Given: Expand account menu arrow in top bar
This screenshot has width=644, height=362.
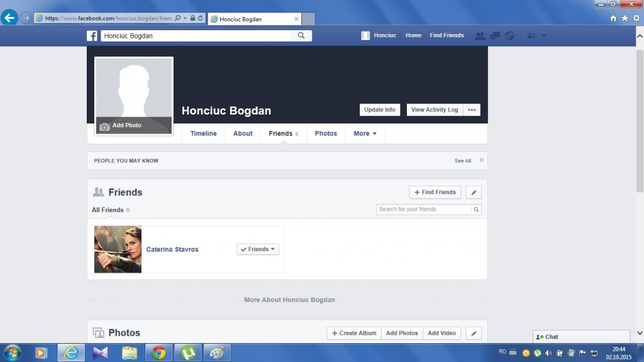Looking at the screenshot, I should click(x=544, y=36).
